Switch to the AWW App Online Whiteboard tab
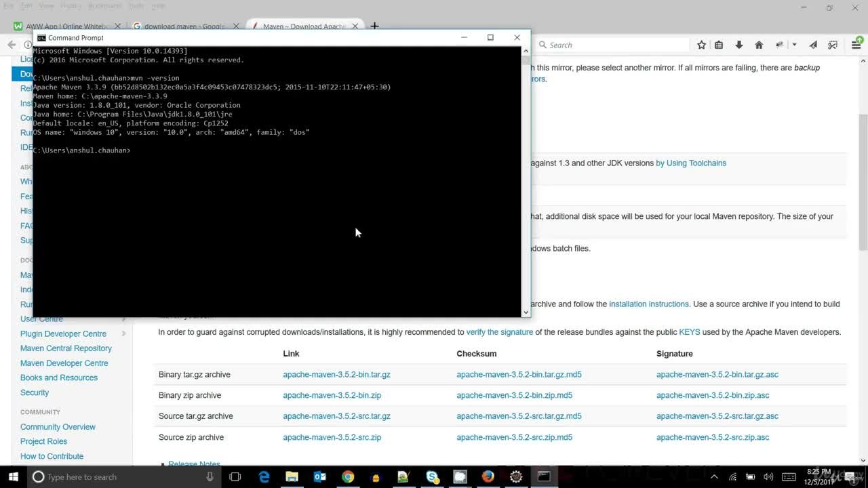This screenshot has width=868, height=488. tap(63, 26)
